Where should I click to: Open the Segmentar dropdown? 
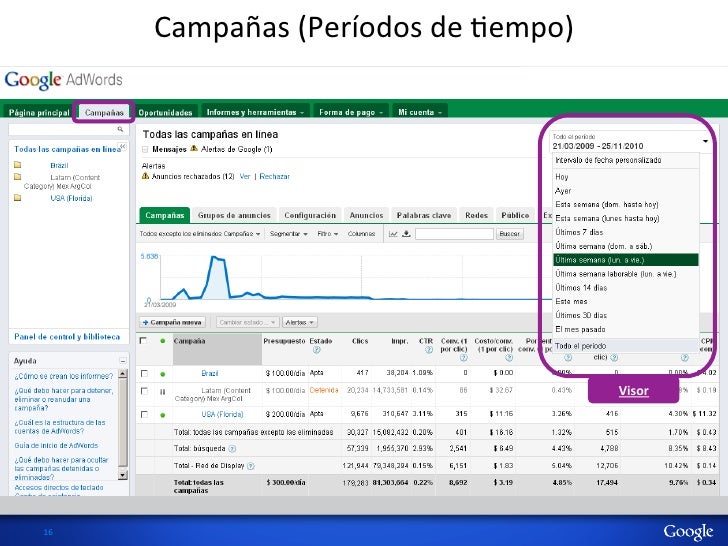coord(288,234)
